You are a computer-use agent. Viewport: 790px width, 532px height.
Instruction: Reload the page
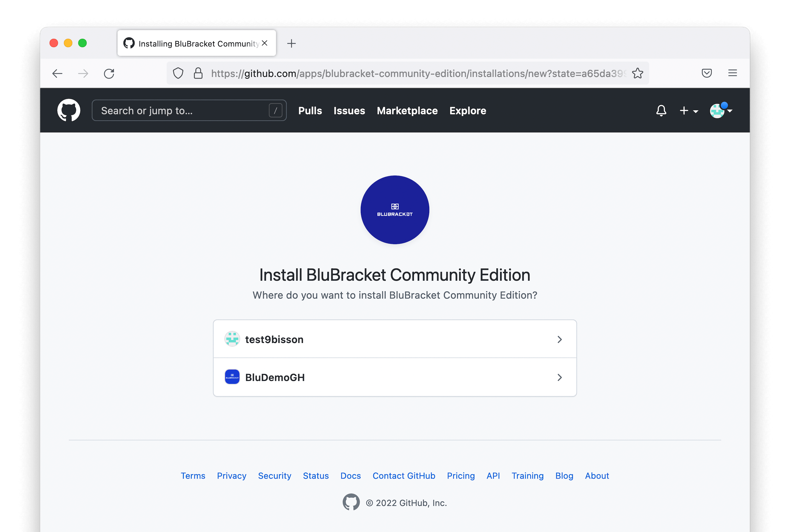coord(109,73)
